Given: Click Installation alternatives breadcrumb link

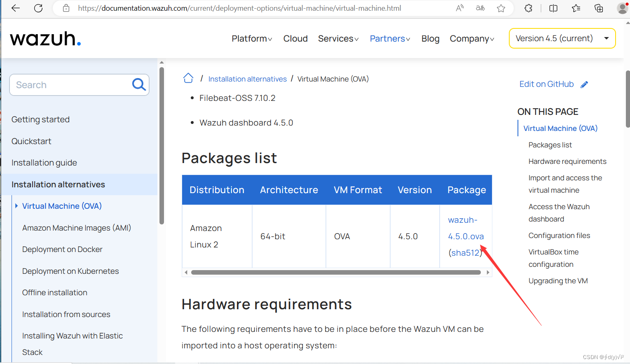Looking at the screenshot, I should click(247, 79).
